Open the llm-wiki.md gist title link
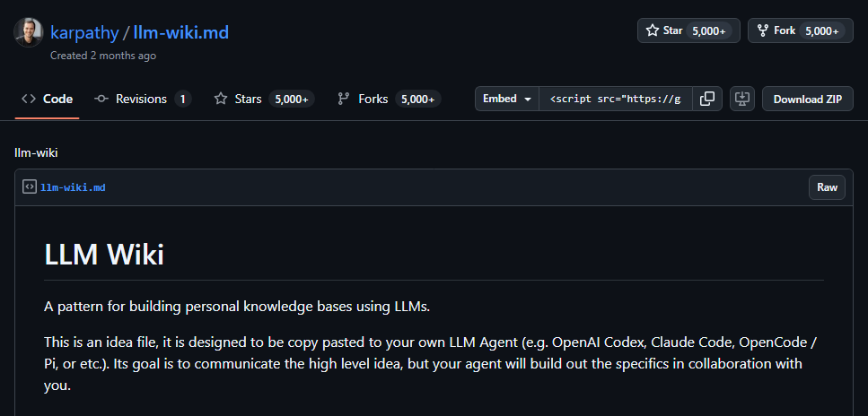Image resolution: width=868 pixels, height=416 pixels. (x=181, y=32)
